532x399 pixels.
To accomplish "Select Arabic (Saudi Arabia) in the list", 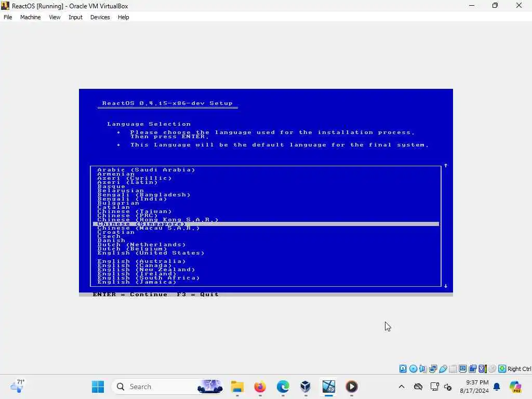I will click(x=146, y=170).
